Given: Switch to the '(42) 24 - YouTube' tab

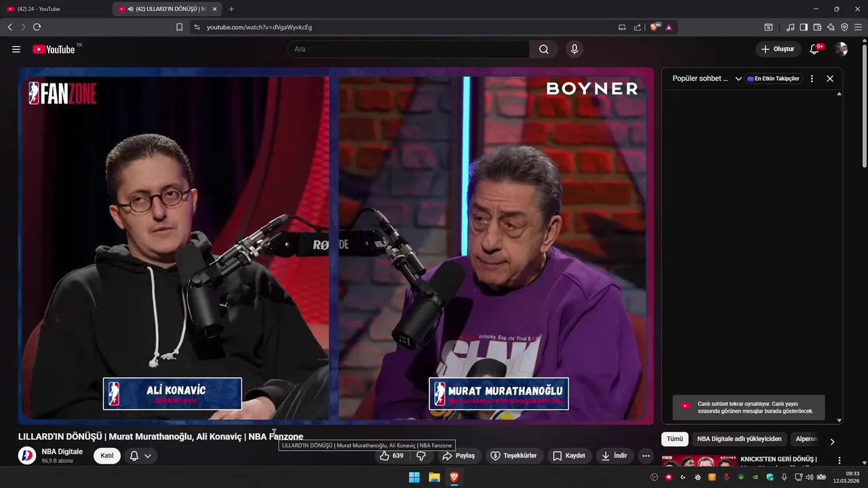Looking at the screenshot, I should (x=54, y=9).
